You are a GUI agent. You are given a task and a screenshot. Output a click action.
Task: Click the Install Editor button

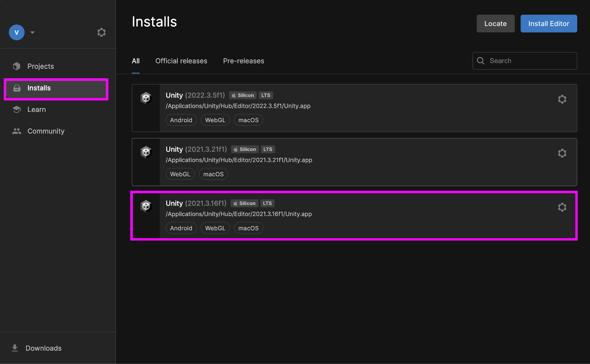548,24
